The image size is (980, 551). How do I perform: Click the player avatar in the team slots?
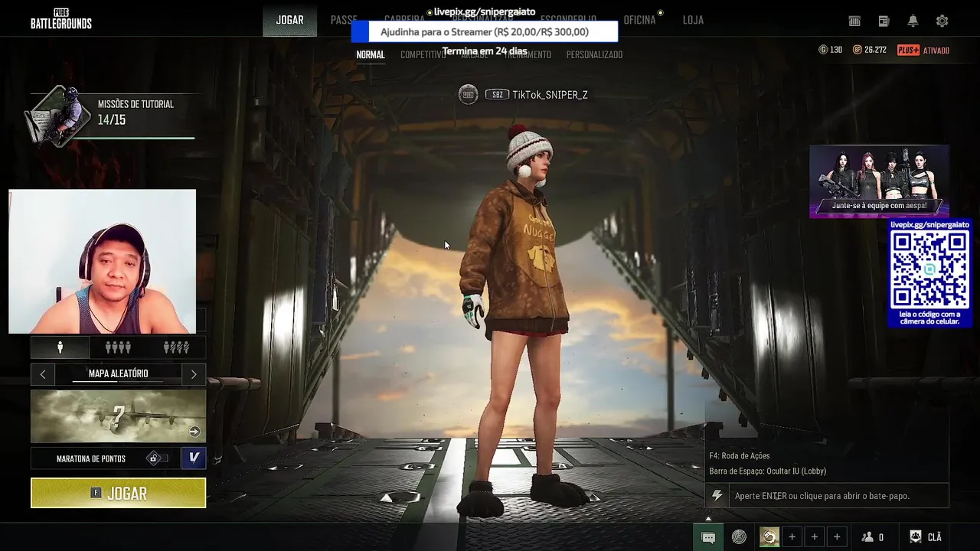point(769,537)
